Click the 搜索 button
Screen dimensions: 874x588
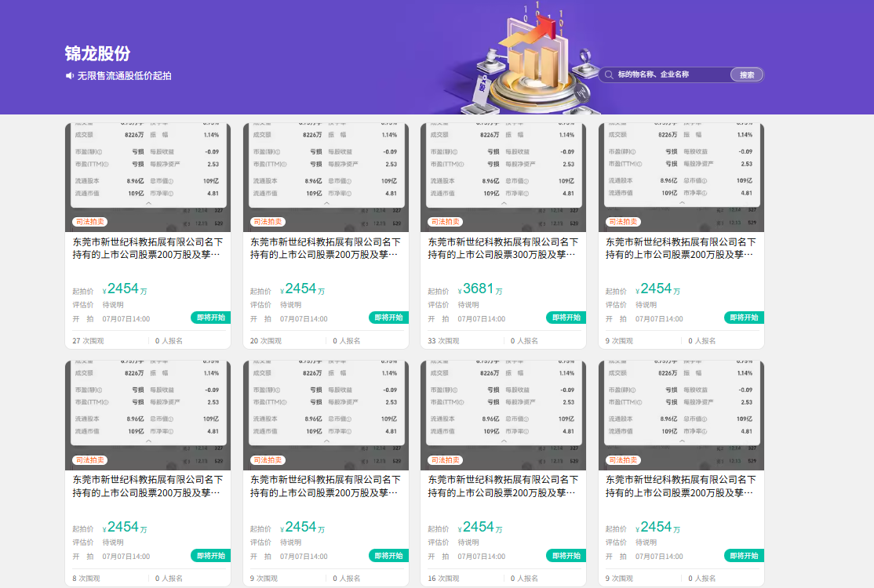click(747, 74)
